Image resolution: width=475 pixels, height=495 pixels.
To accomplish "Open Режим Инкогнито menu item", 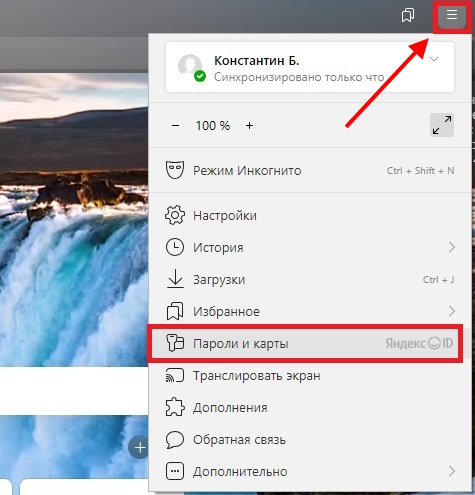I will 310,170.
